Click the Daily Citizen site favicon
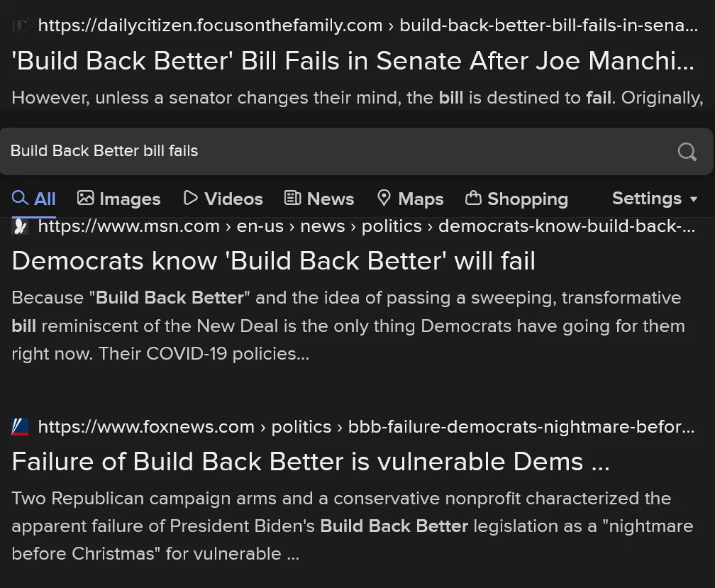Image resolution: width=715 pixels, height=588 pixels. tap(20, 26)
